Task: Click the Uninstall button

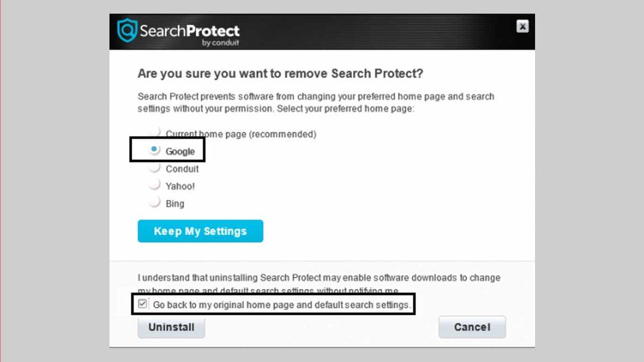Action: [x=171, y=327]
